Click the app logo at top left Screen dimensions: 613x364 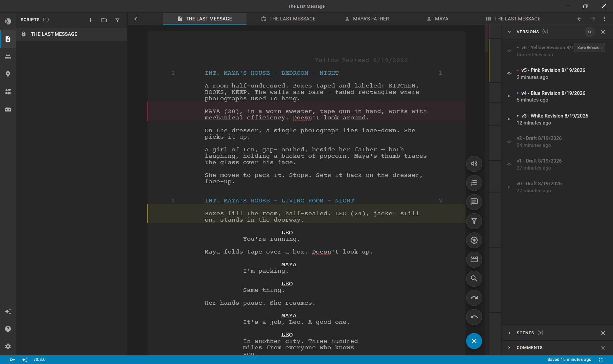[8, 21]
